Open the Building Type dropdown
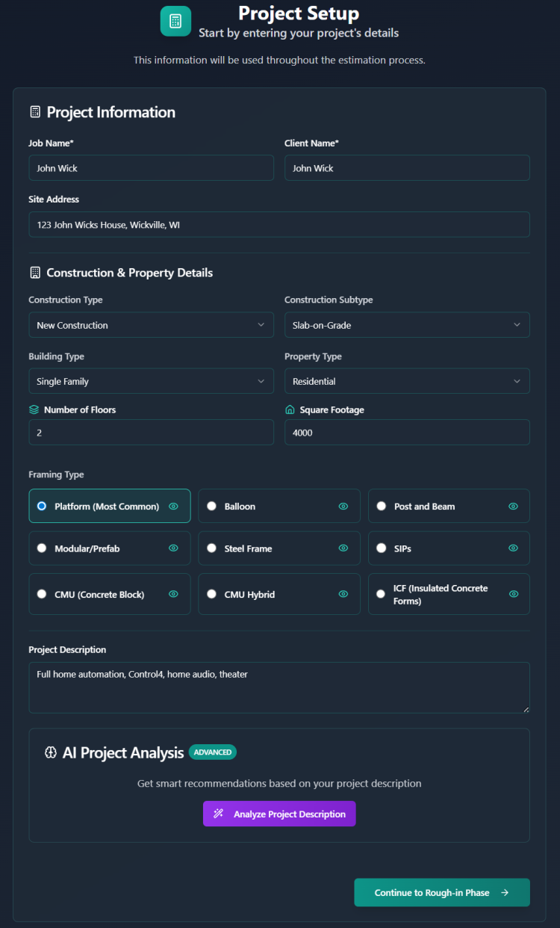 [152, 381]
